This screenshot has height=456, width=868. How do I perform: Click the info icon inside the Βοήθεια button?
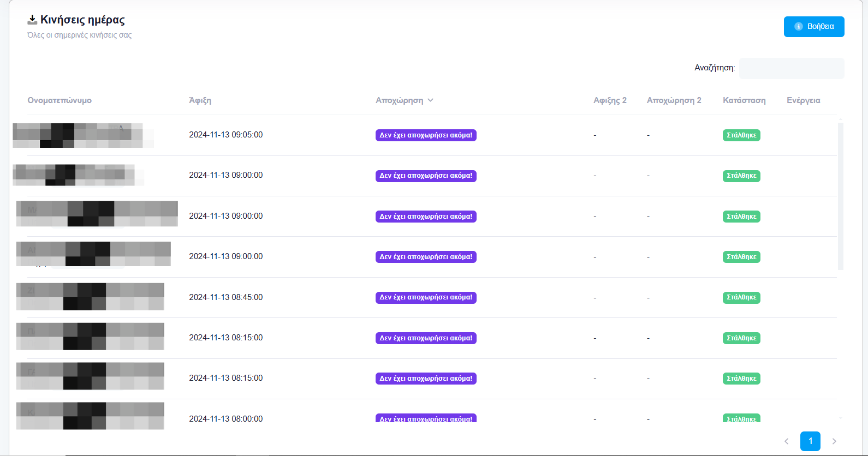point(798,27)
